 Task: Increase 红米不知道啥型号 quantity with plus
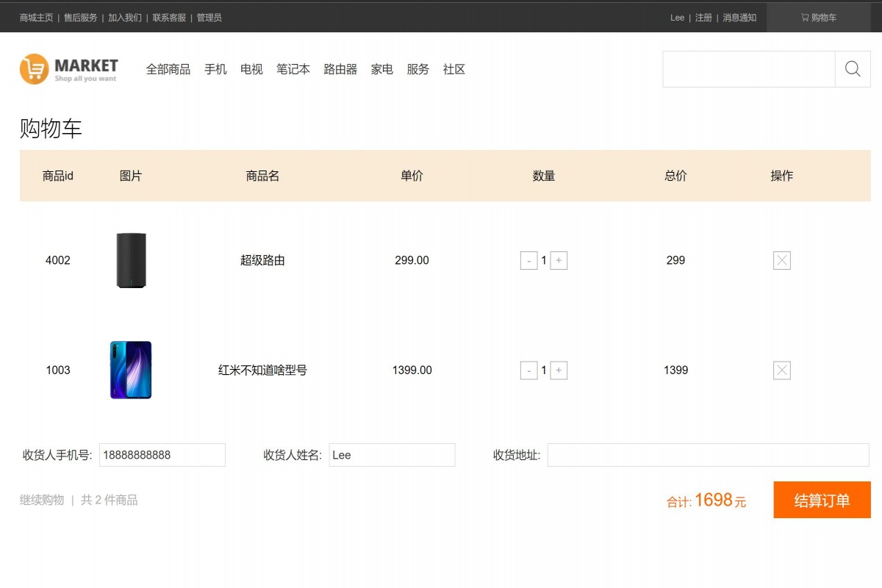click(559, 370)
